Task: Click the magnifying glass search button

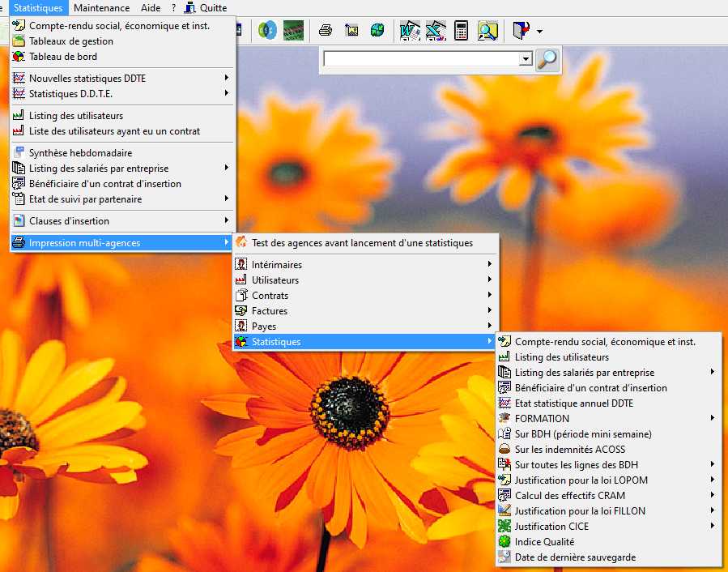Action: (547, 59)
